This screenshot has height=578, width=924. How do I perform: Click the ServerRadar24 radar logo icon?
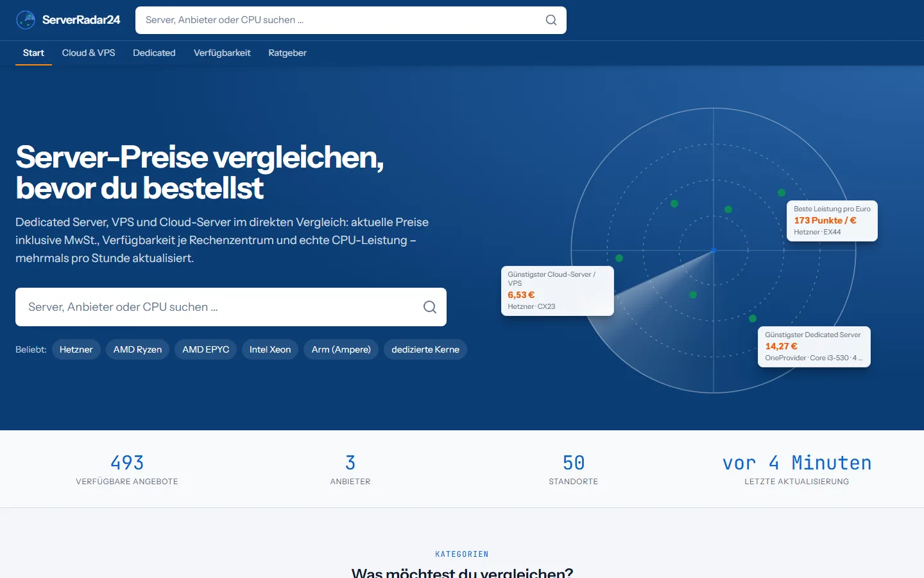coord(26,20)
